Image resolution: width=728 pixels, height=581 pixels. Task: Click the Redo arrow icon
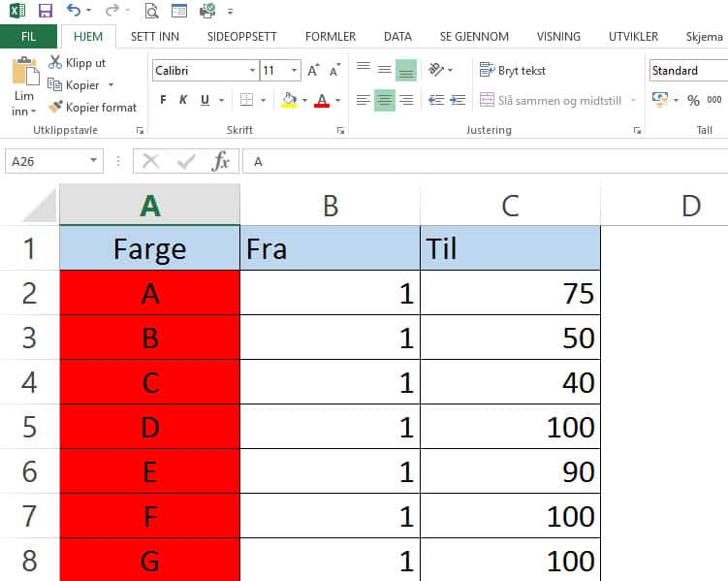[111, 10]
